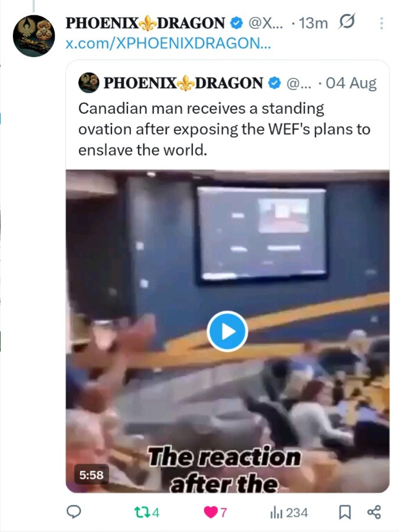Screen dimensions: 399x532
Task: Click verified badge on the top post
Action: pyautogui.click(x=237, y=23)
